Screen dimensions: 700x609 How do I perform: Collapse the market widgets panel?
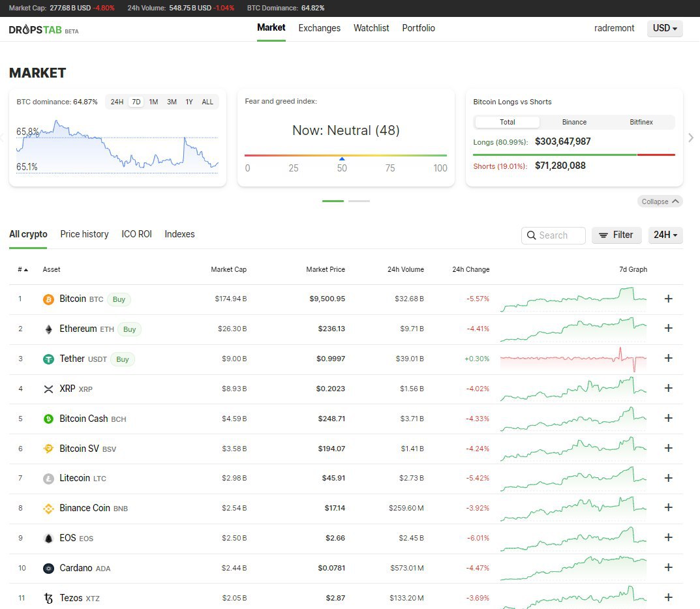click(x=660, y=201)
